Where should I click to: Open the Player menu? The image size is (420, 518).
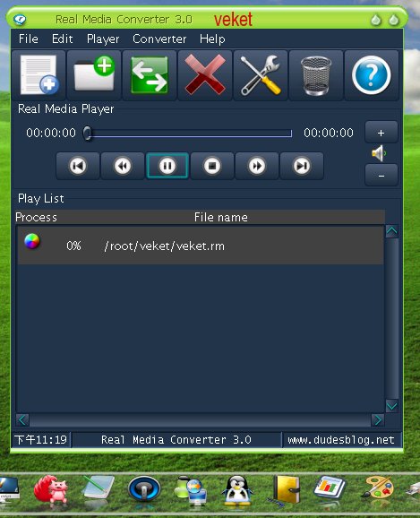[x=103, y=39]
